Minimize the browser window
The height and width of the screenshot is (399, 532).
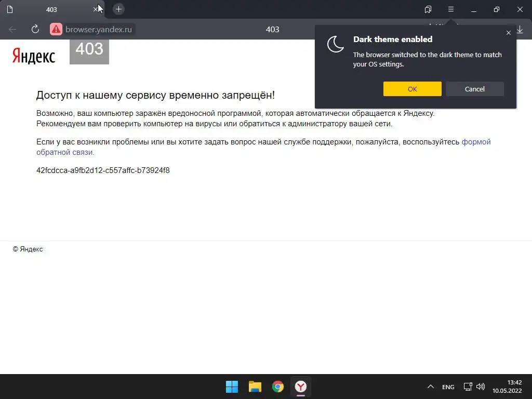point(474,9)
